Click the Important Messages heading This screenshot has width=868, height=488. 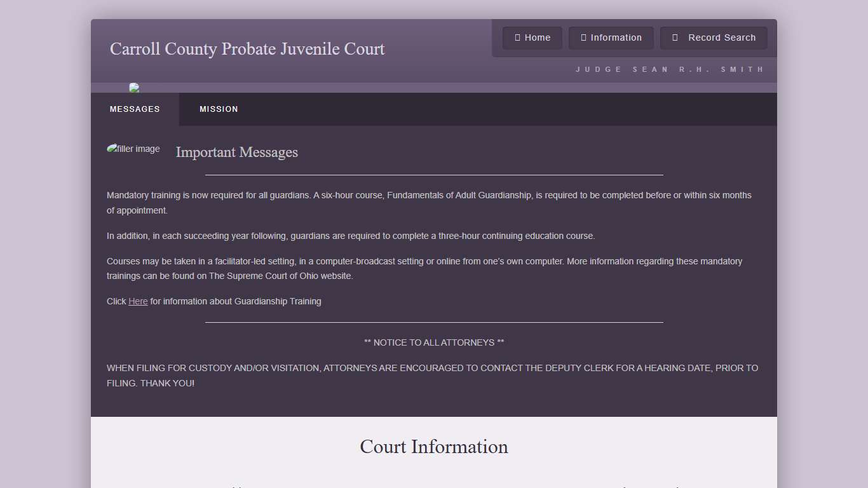pyautogui.click(x=236, y=152)
